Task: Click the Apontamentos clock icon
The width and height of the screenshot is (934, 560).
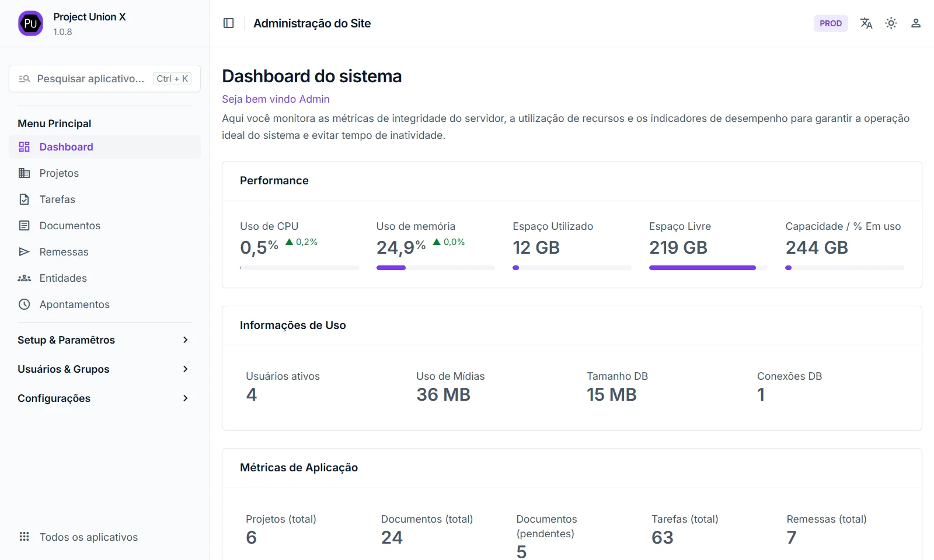Action: coord(24,304)
